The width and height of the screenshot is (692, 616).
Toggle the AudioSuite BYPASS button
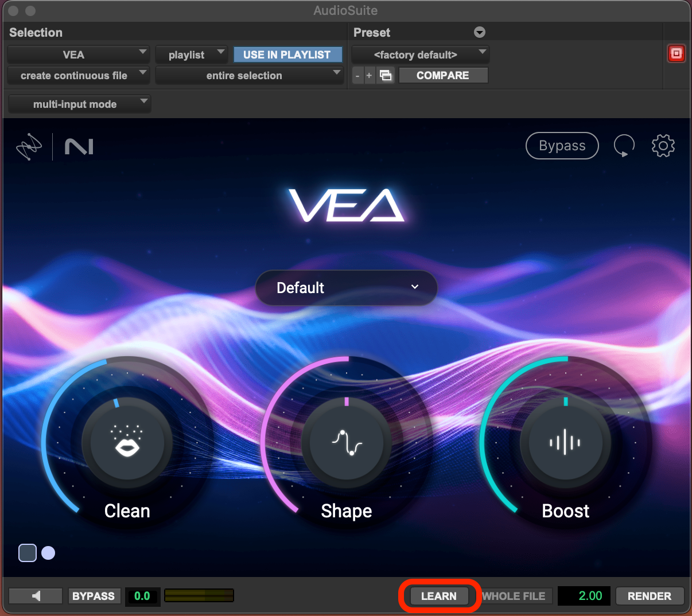pyautogui.click(x=94, y=596)
